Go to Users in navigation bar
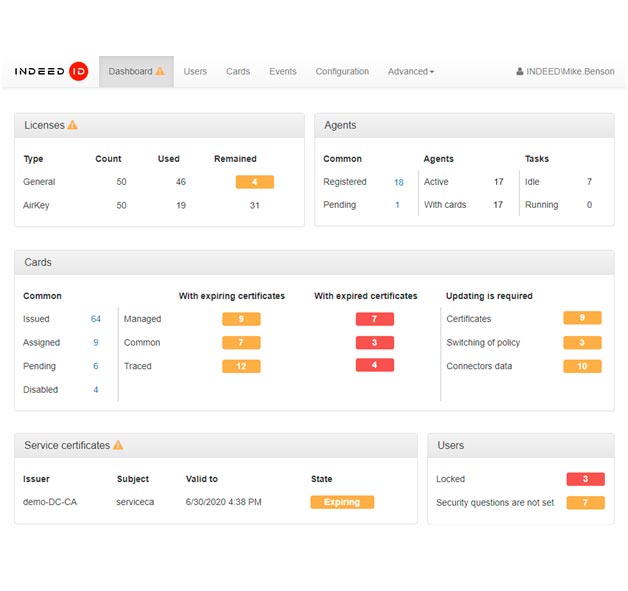628x591 pixels. (x=195, y=71)
